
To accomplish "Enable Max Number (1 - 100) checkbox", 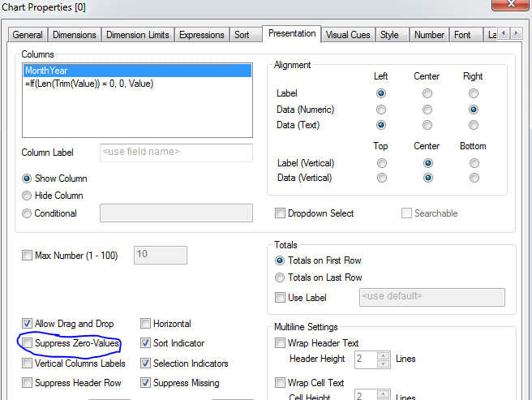I will click(x=27, y=256).
